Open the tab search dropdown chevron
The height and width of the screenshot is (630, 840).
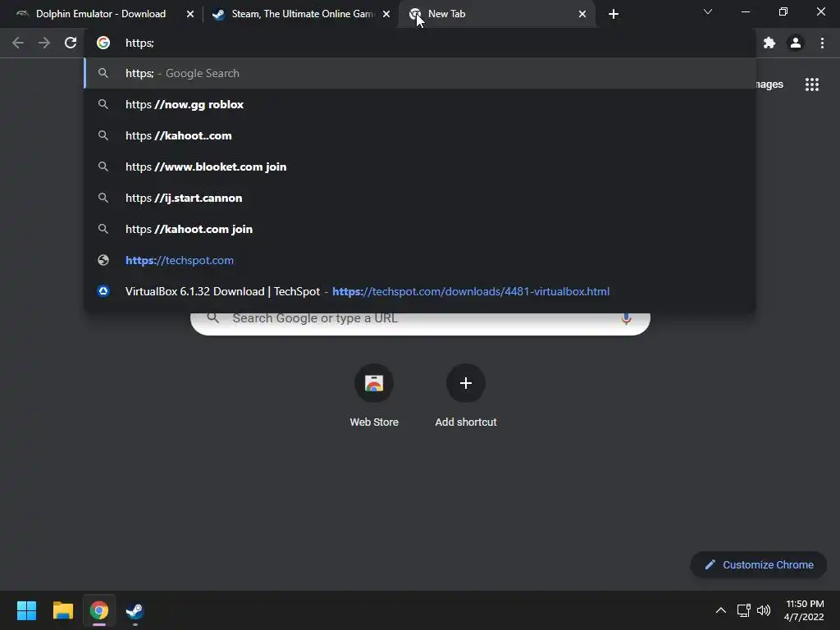[x=708, y=11]
